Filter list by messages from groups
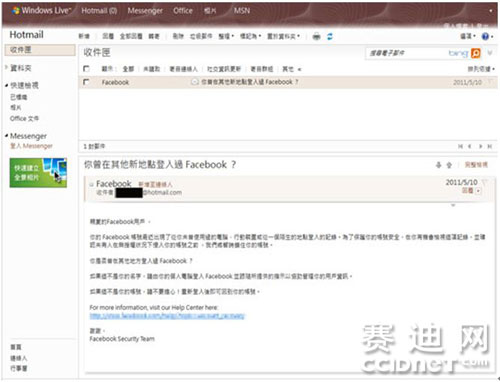The image size is (500, 382). (262, 69)
